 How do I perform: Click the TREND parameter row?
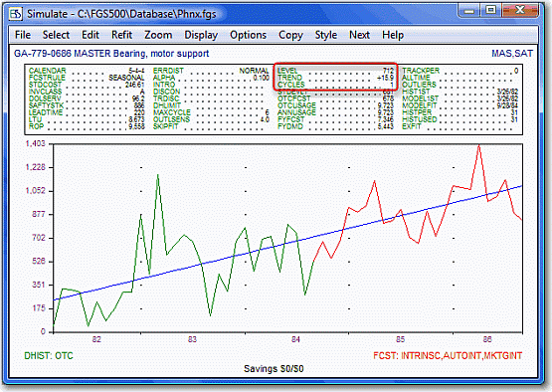coord(335,78)
